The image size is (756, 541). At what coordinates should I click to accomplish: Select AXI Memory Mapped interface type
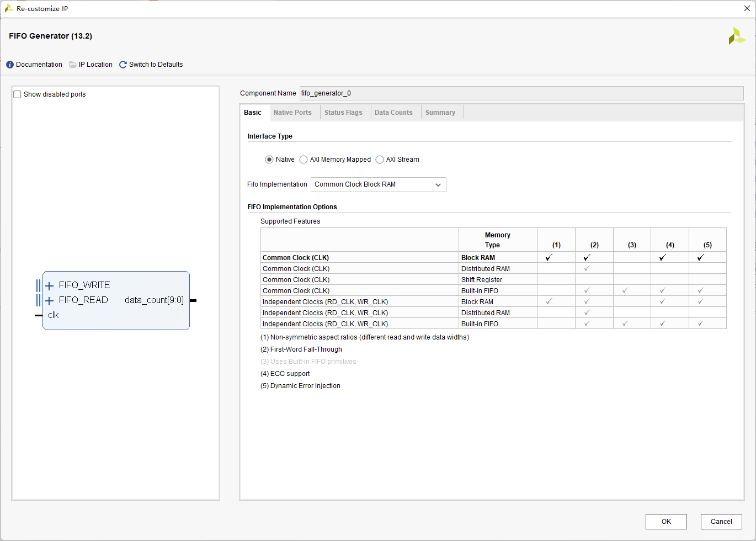tap(304, 160)
